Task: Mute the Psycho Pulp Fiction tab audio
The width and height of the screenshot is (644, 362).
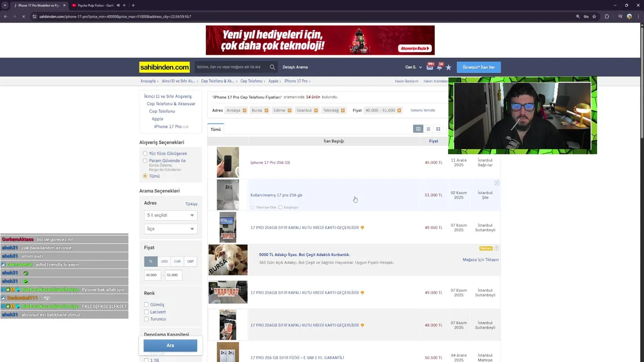Action: [118, 6]
